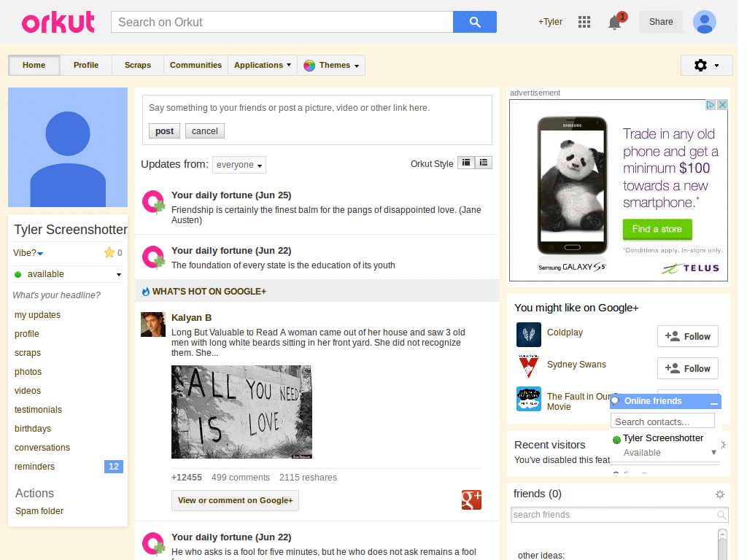
Task: Click the orkut logo
Action: (58, 22)
